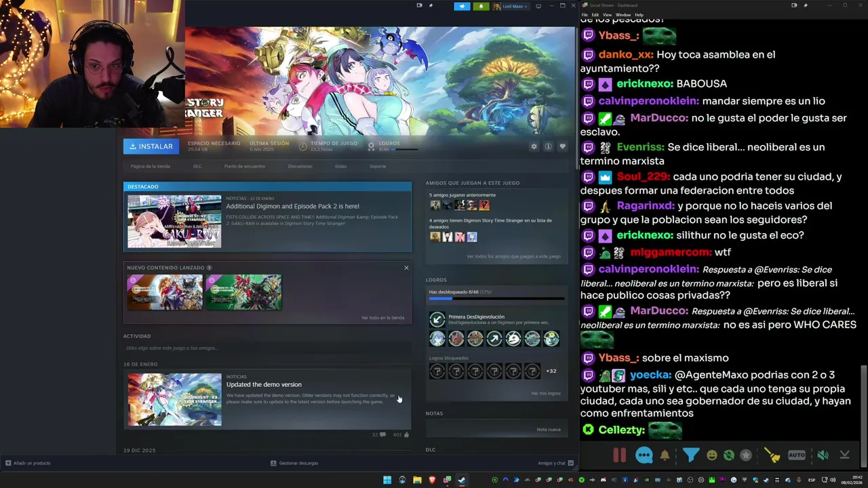Click the ESP language indicator
Screen dimensions: 868x488
tap(812, 480)
